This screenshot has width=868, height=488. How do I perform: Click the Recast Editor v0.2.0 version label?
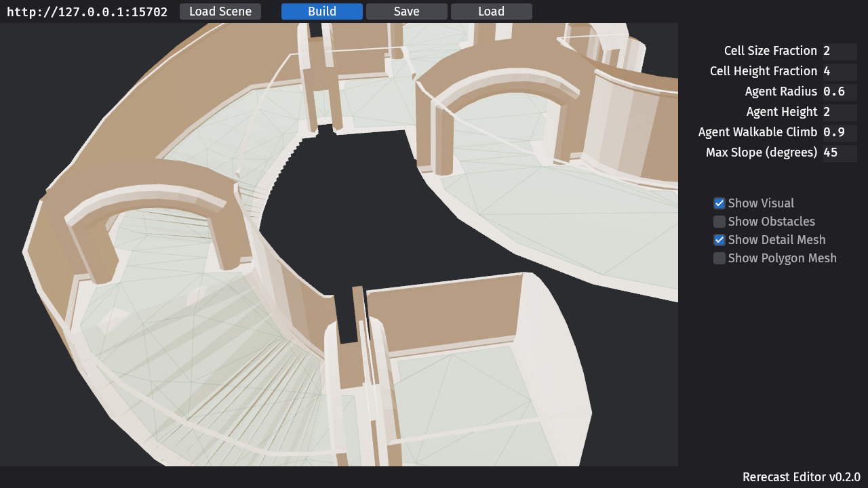point(803,476)
